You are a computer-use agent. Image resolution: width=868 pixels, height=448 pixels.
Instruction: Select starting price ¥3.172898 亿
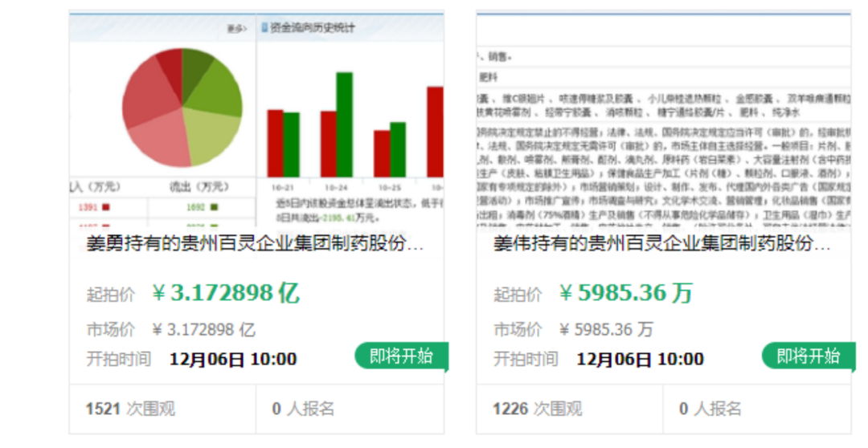[x=226, y=293]
